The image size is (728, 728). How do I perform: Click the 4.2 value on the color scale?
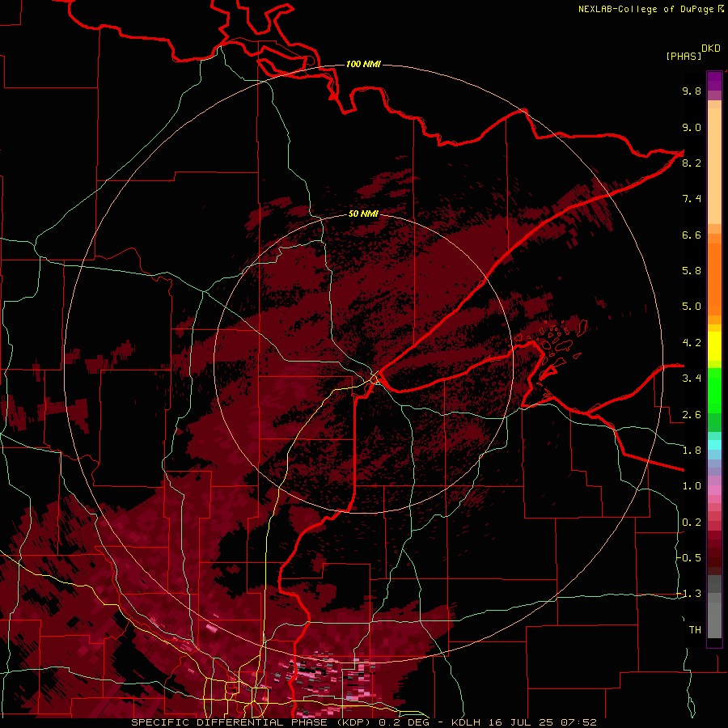(692, 343)
